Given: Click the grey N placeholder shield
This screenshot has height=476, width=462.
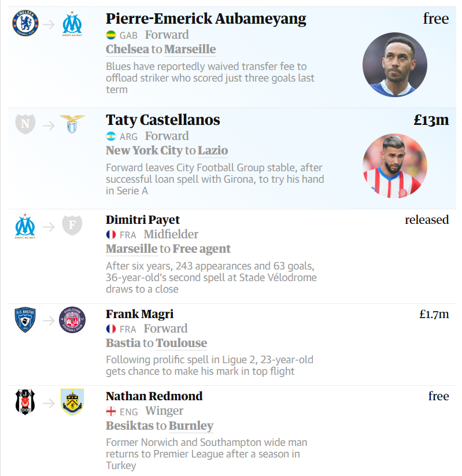Looking at the screenshot, I should (x=25, y=124).
